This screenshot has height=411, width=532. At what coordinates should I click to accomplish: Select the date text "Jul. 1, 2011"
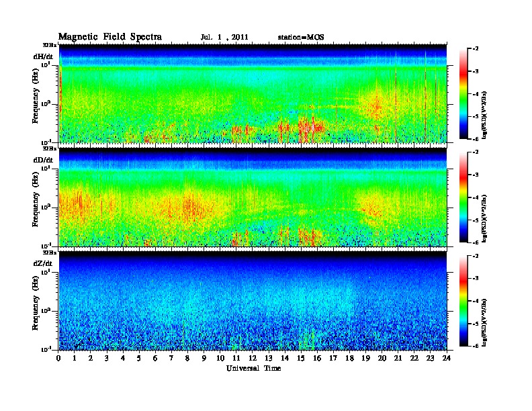(x=224, y=37)
